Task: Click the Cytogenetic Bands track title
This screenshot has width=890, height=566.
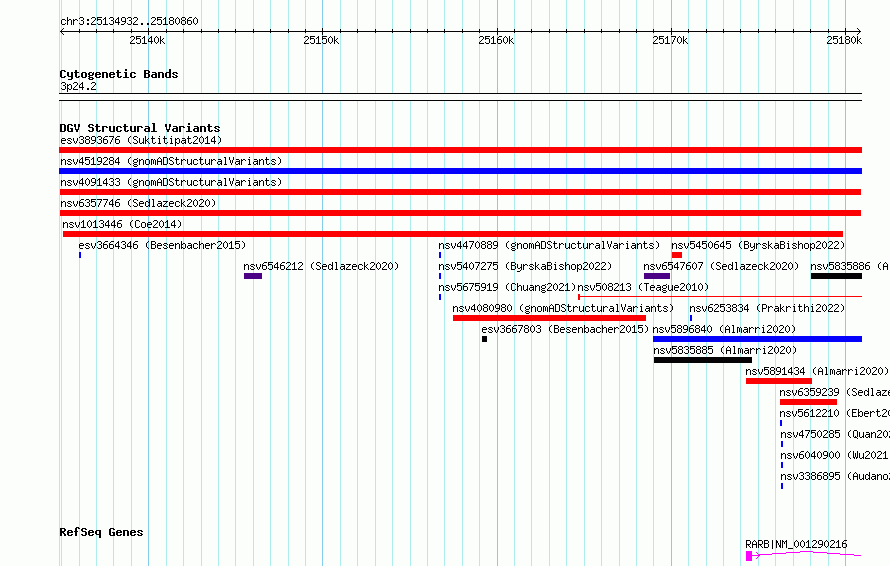Action: pos(119,74)
